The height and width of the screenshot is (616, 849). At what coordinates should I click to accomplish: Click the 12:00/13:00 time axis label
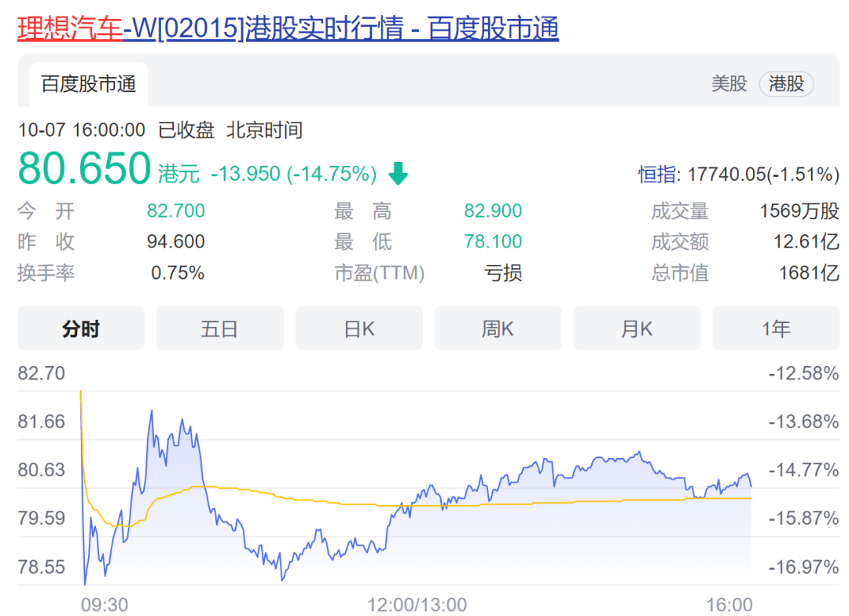417,605
